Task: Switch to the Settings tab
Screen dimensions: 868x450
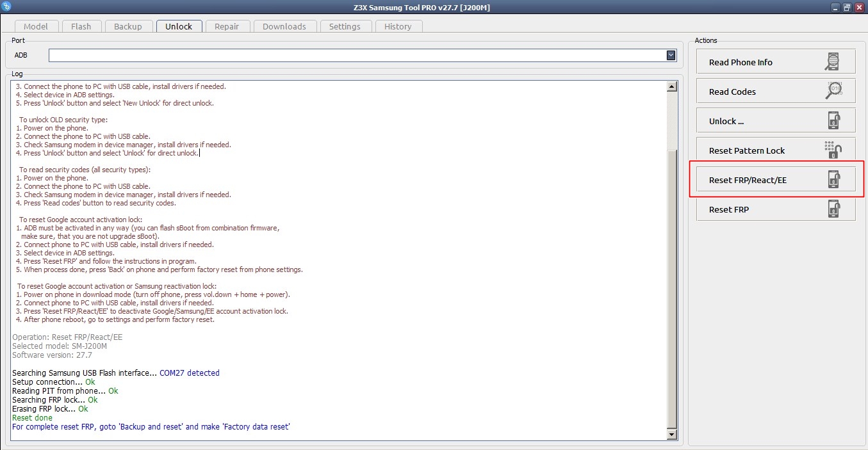Action: coord(345,26)
